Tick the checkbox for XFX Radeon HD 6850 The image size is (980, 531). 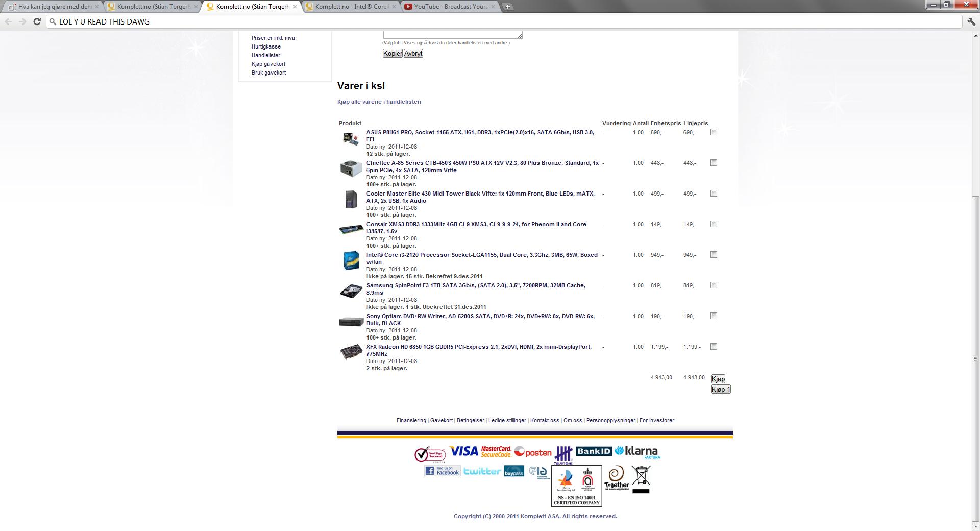pyautogui.click(x=714, y=347)
